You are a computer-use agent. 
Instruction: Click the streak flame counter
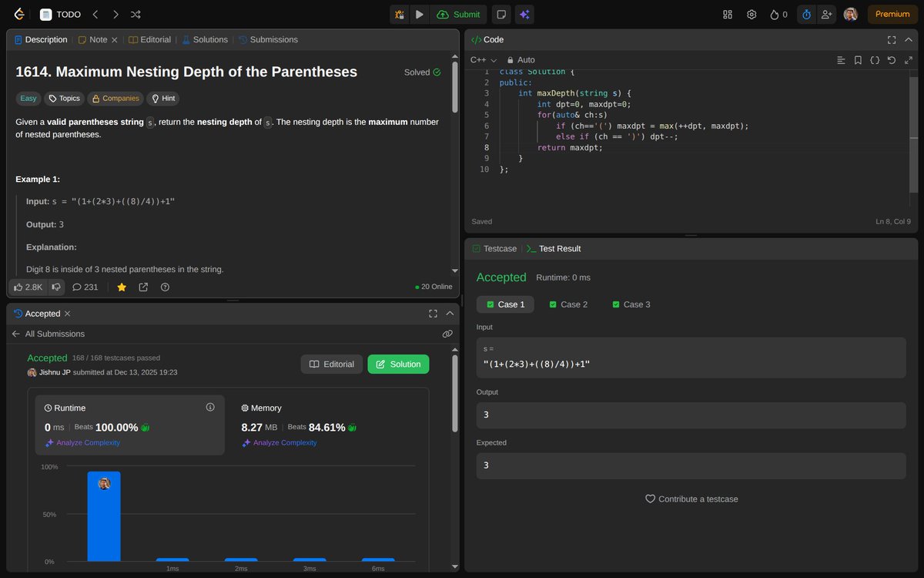pos(778,14)
